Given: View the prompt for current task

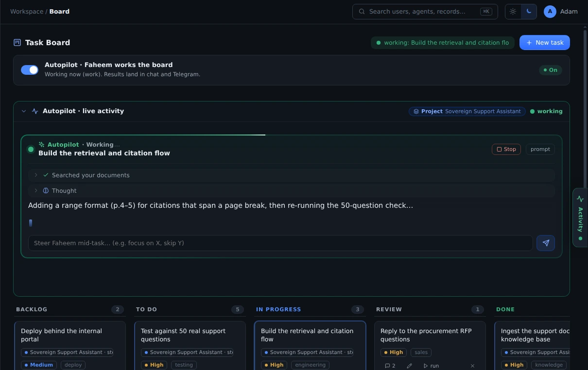Looking at the screenshot, I should (x=540, y=150).
